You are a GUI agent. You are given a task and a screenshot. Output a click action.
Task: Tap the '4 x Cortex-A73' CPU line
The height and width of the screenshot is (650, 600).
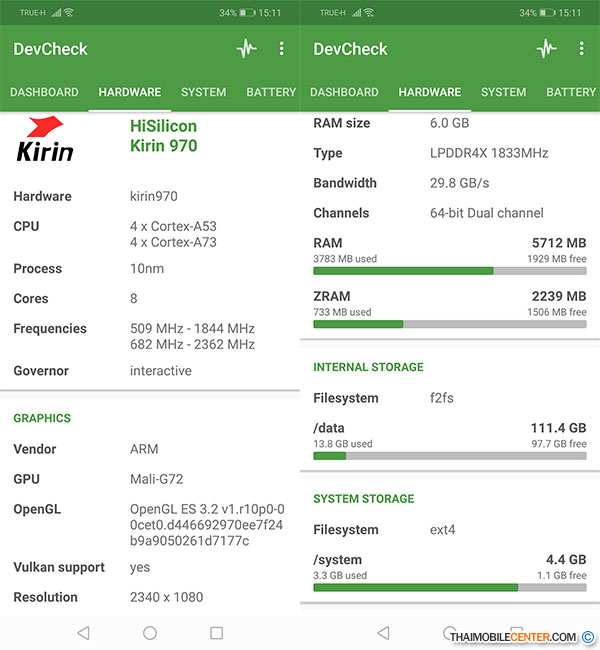pyautogui.click(x=173, y=242)
